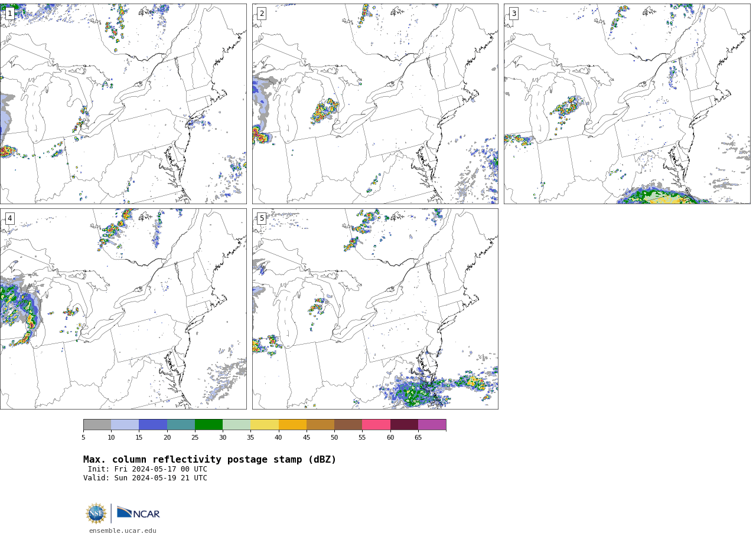
Task: Open ensemble member 1 reflectivity map
Action: pyautogui.click(x=123, y=104)
